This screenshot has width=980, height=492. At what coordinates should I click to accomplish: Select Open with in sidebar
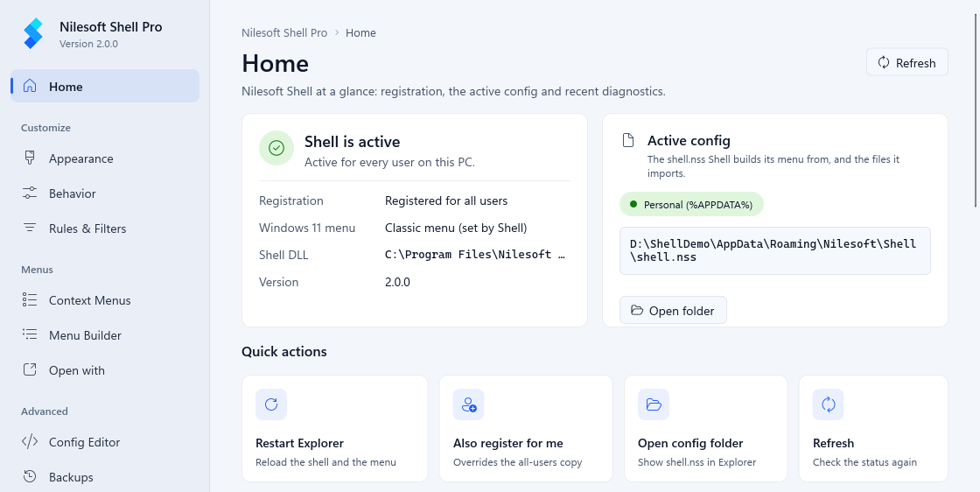(x=105, y=370)
